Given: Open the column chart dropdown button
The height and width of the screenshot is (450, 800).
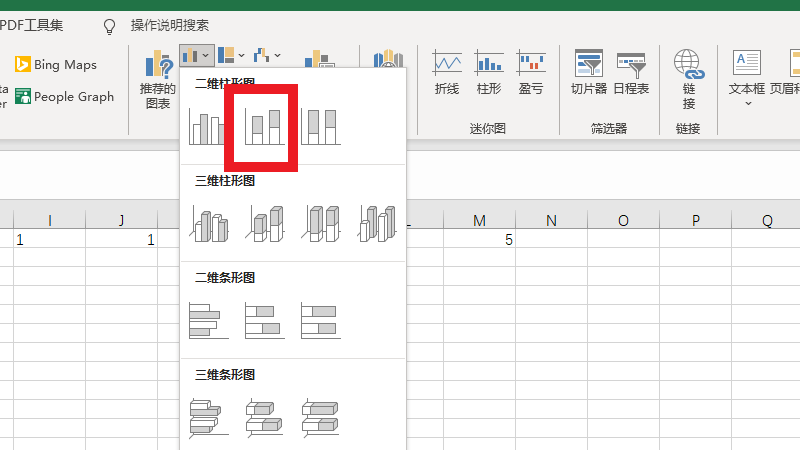Looking at the screenshot, I should pos(196,55).
